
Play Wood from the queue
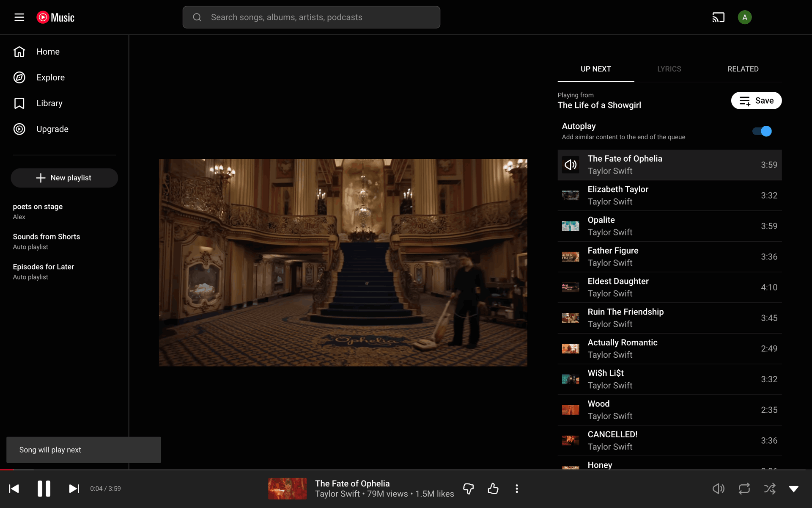[x=669, y=410]
